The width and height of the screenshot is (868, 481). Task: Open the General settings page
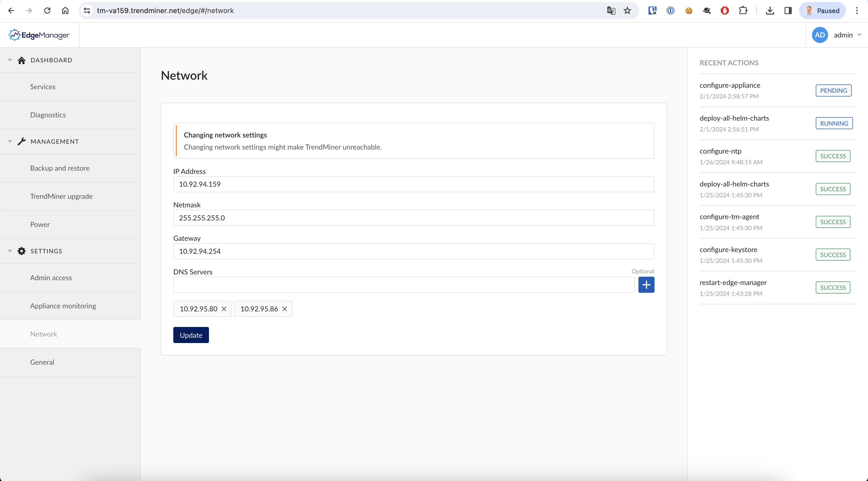pos(42,362)
